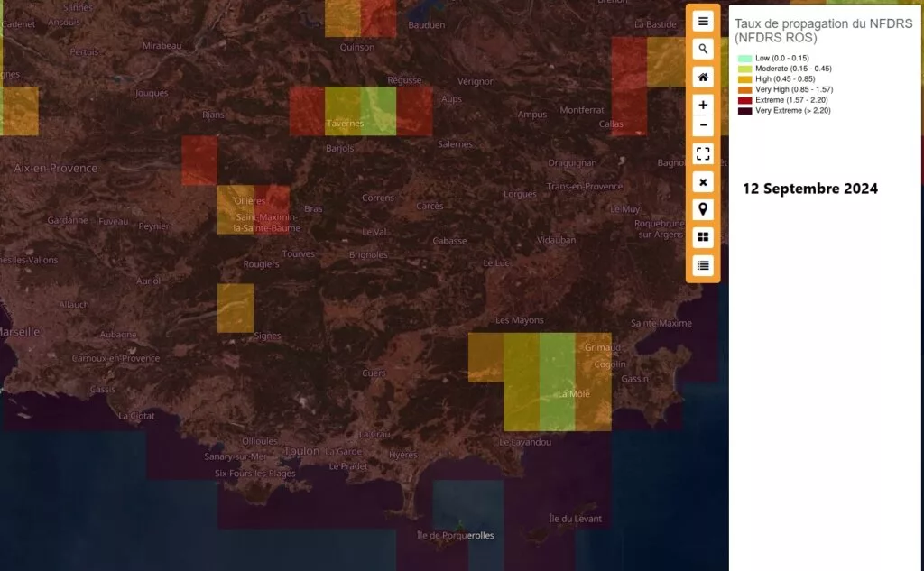
Task: Click the green cell at La Môle
Action: 557,382
